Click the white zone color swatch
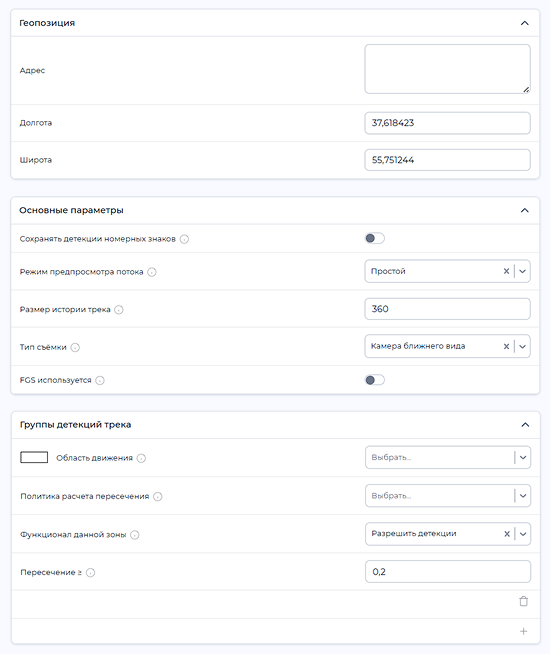Screen dimensions: 550x654 (x=34, y=458)
